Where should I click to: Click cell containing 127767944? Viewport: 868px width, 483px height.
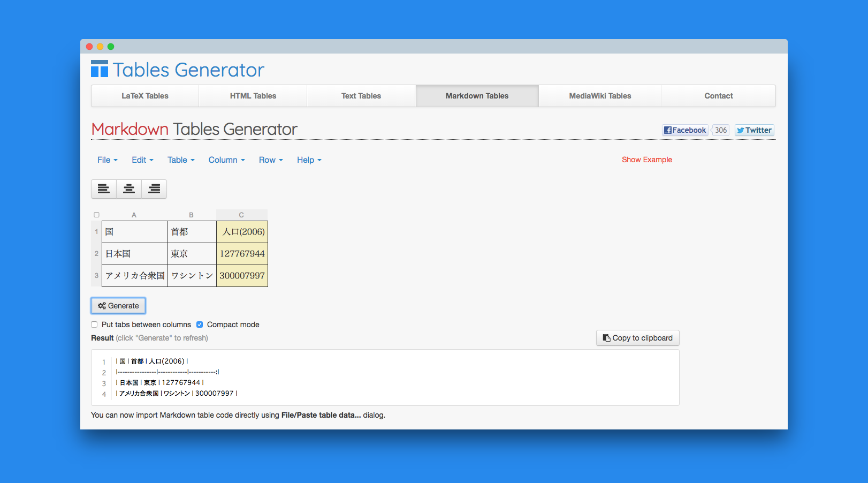click(x=242, y=254)
